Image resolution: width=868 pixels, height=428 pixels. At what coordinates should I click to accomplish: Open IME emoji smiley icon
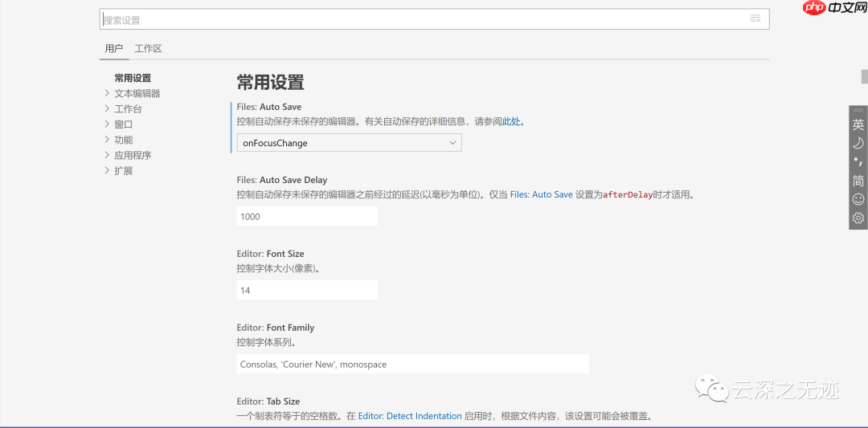pos(858,199)
